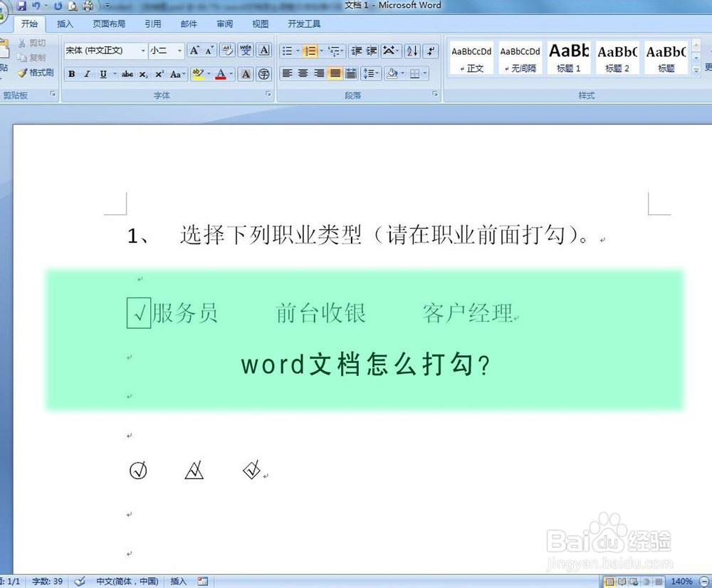Toggle bold formatting in the Font group
This screenshot has height=588, width=712.
tap(72, 74)
